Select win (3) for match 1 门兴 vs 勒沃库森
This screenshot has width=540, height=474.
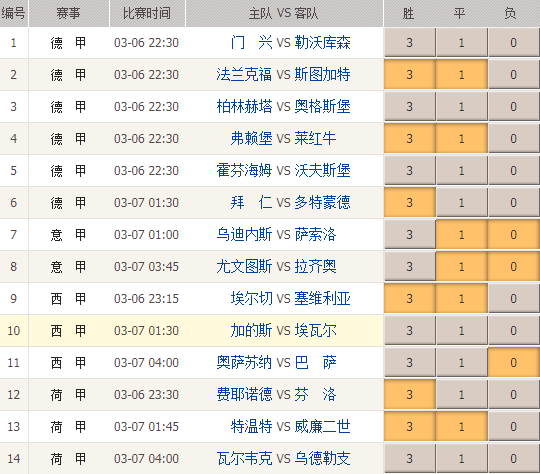(410, 42)
